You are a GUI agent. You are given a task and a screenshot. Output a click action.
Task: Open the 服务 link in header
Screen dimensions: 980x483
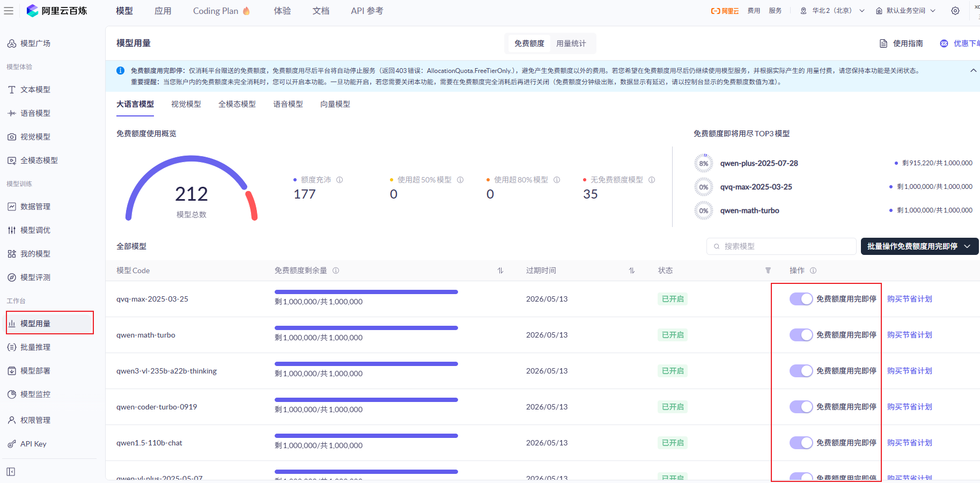(x=775, y=11)
